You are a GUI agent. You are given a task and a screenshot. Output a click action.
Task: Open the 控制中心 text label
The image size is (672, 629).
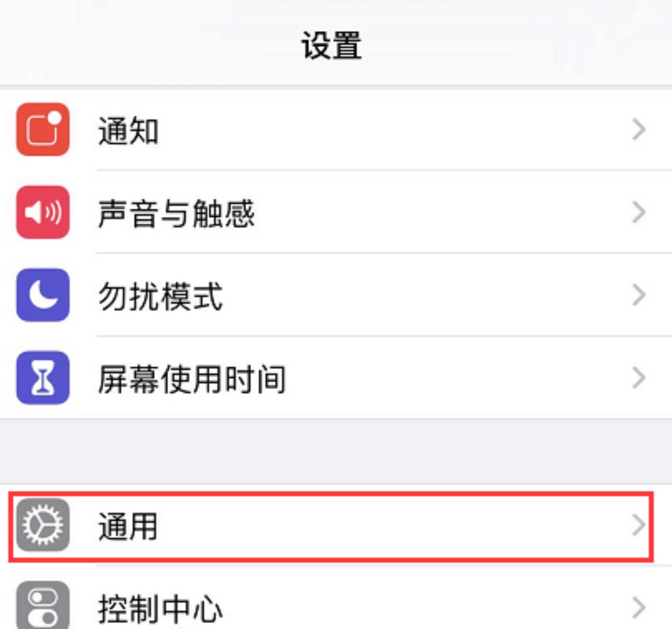pos(160,608)
